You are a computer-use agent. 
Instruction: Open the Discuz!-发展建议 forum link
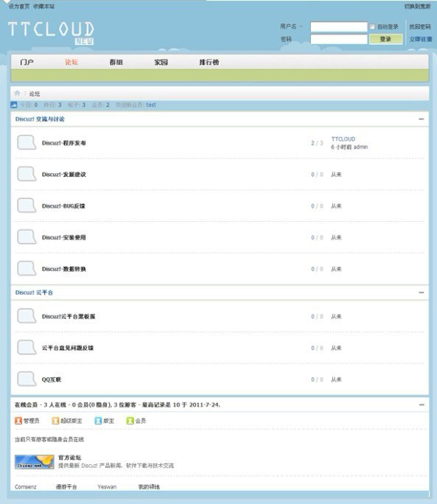coord(64,175)
